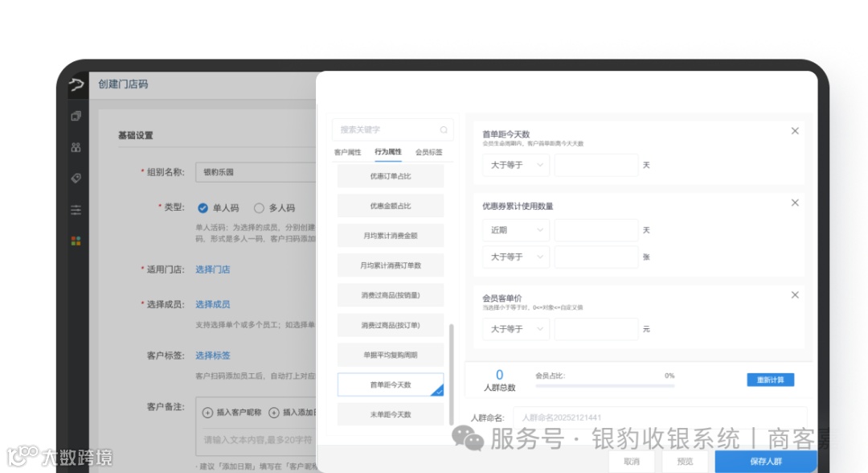Click the 重新计算 button
Viewport: 868px width, 473px height.
(770, 380)
